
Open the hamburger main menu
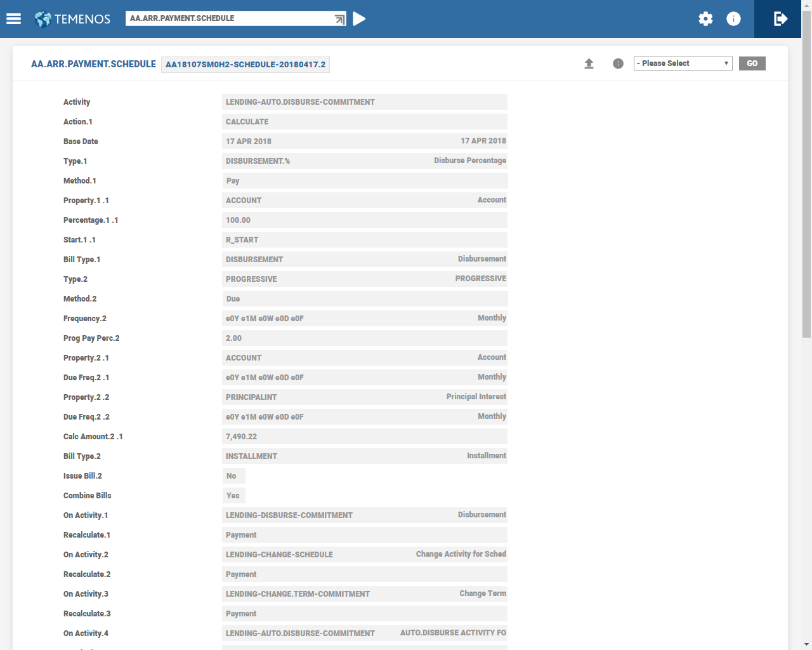coord(13,19)
